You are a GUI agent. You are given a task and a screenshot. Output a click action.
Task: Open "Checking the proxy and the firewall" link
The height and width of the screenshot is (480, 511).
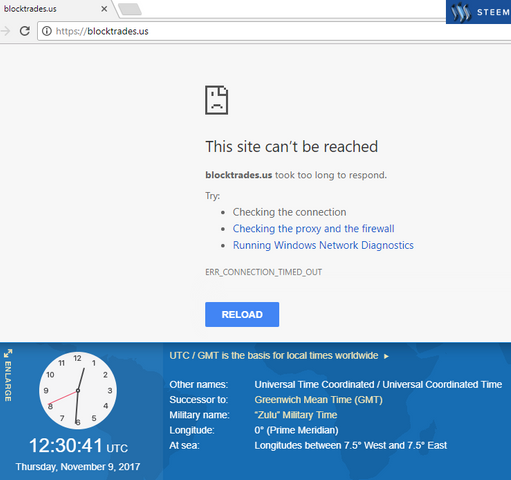coord(313,229)
